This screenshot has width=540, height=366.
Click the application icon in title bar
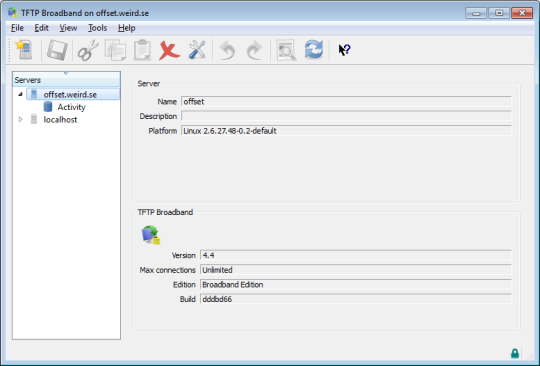click(x=13, y=13)
